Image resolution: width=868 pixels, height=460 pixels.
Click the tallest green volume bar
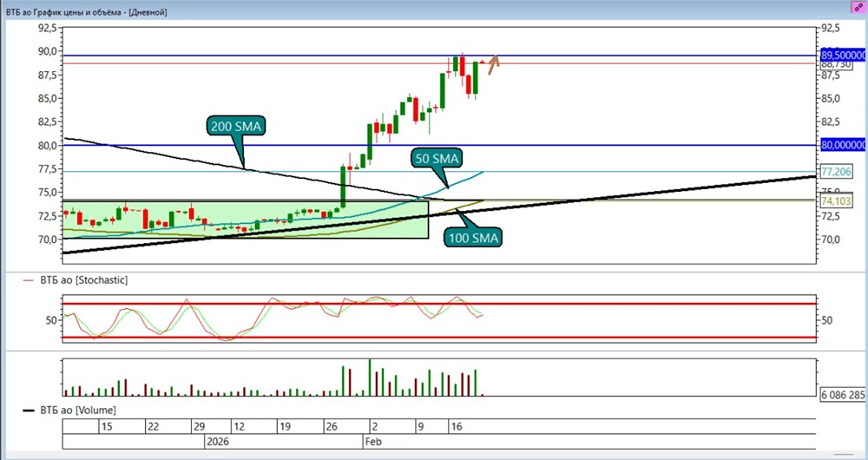coord(370,378)
